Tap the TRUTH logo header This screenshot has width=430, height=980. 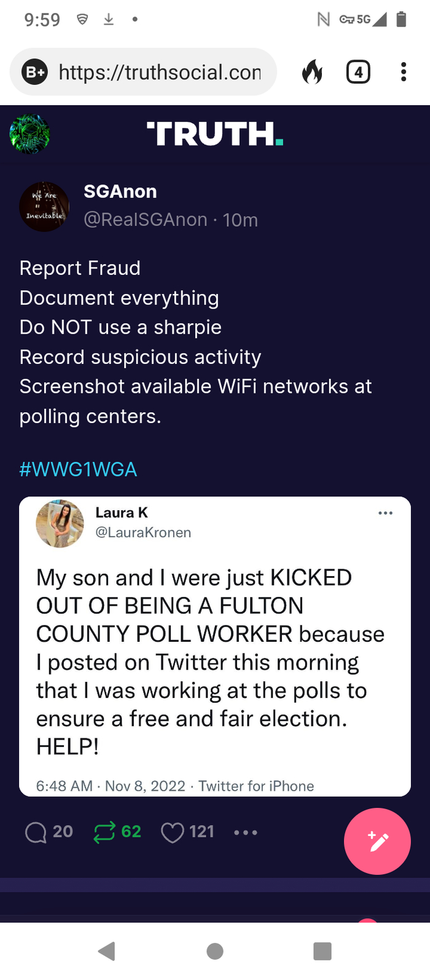click(x=214, y=134)
